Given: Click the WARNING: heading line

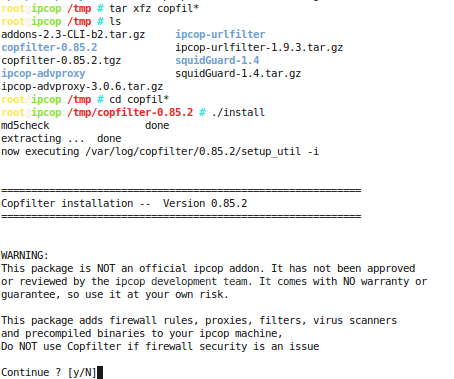Looking at the screenshot, I should click(25, 255).
